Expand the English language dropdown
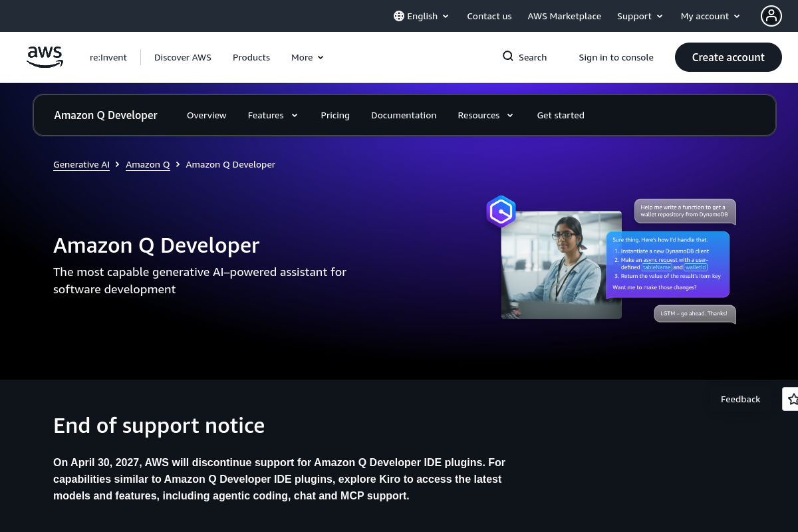Screen dimensions: 798x532 pyautogui.click(x=422, y=16)
